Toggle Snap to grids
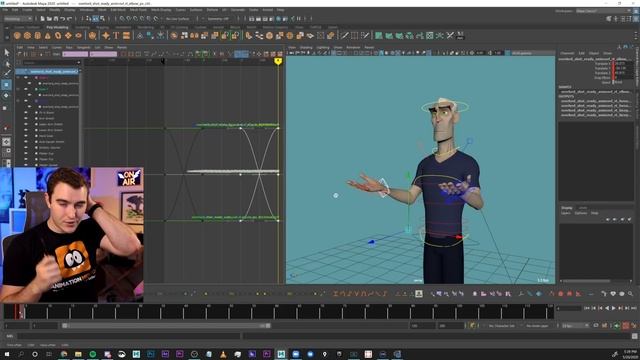The image size is (640, 360). pyautogui.click(x=122, y=19)
